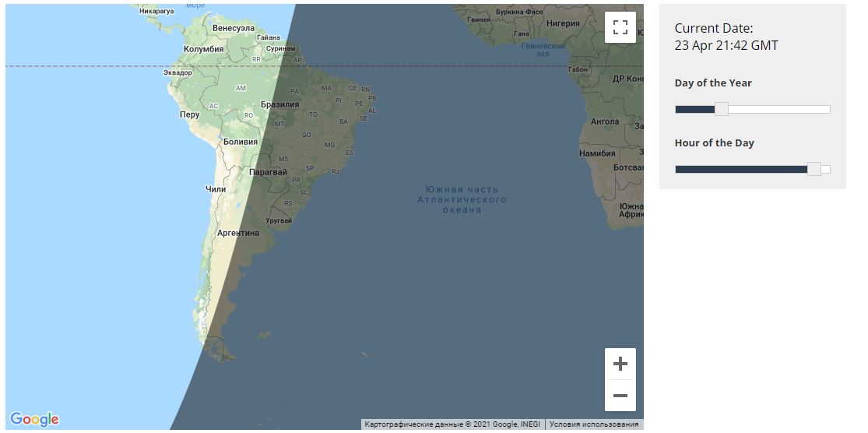Zoom out on the map
The image size is (868, 433).
coord(620,396)
